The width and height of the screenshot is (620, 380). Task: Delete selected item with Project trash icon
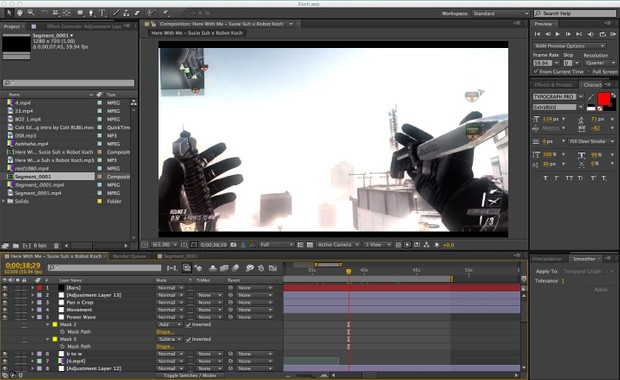click(56, 246)
